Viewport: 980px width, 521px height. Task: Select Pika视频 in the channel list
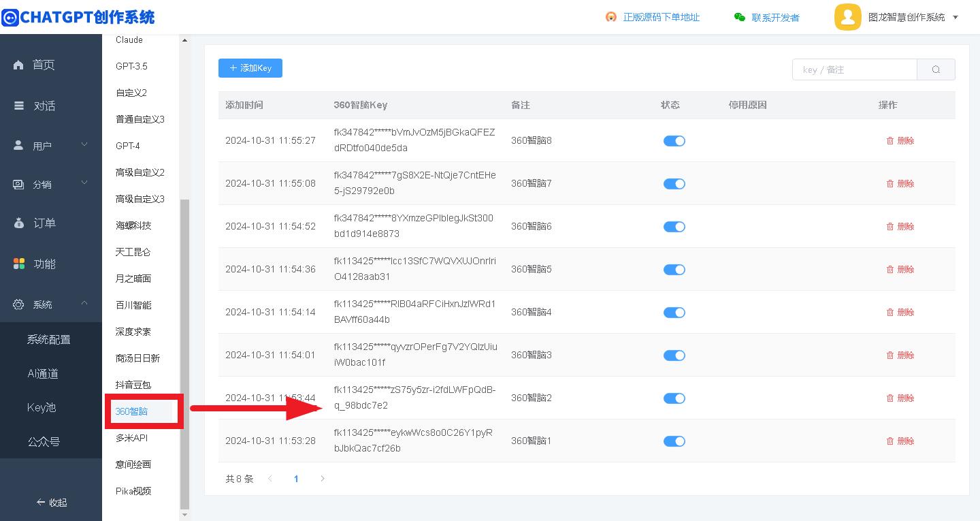pyautogui.click(x=133, y=491)
